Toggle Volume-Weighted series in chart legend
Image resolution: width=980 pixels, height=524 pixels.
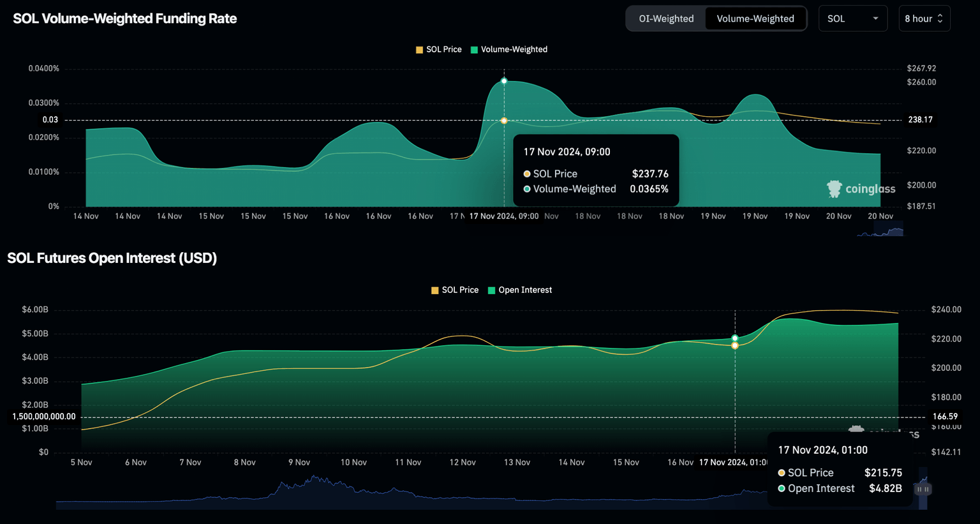click(x=514, y=49)
